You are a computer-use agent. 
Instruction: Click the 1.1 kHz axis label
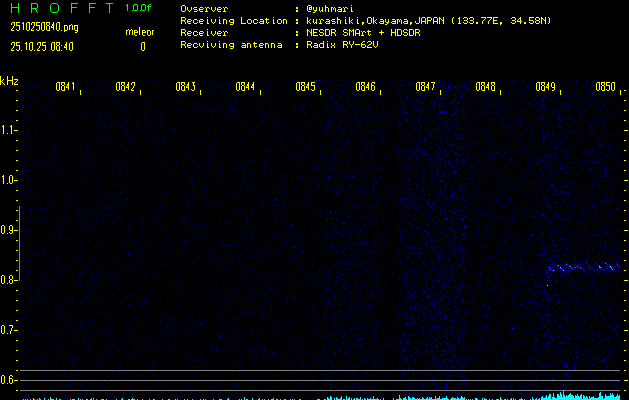7,130
